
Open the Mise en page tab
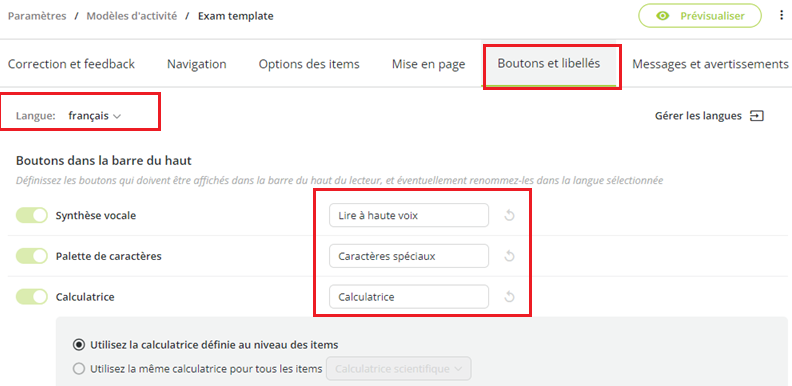tap(428, 64)
